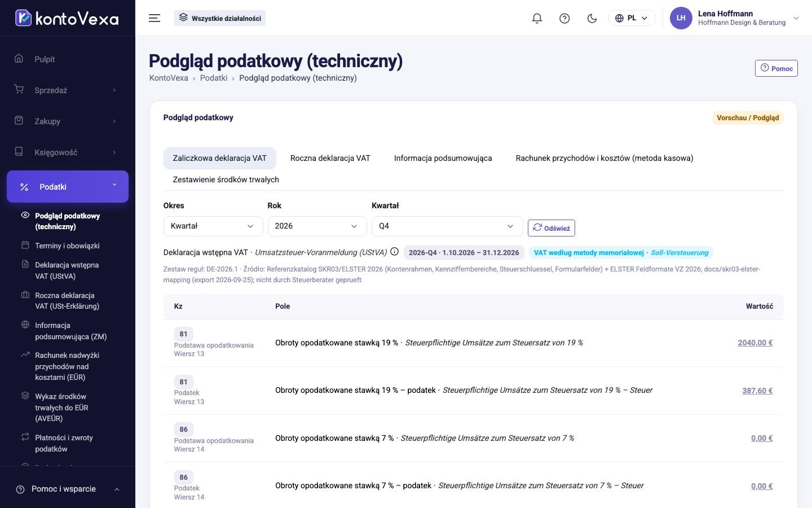Click the Pulpit home icon
The width and height of the screenshot is (812, 508).
tap(19, 59)
